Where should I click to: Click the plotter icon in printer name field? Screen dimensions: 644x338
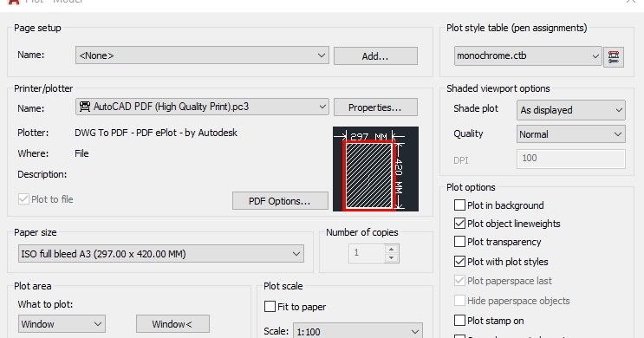(x=85, y=107)
